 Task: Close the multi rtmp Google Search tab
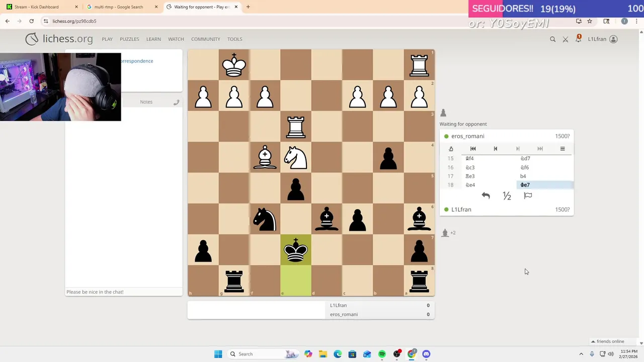[x=156, y=7]
